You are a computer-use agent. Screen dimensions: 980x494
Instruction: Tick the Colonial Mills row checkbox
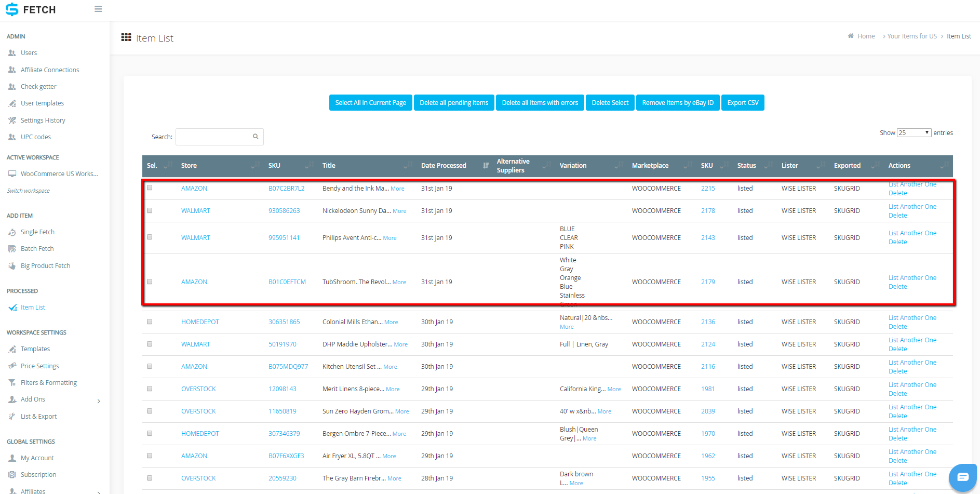[150, 322]
